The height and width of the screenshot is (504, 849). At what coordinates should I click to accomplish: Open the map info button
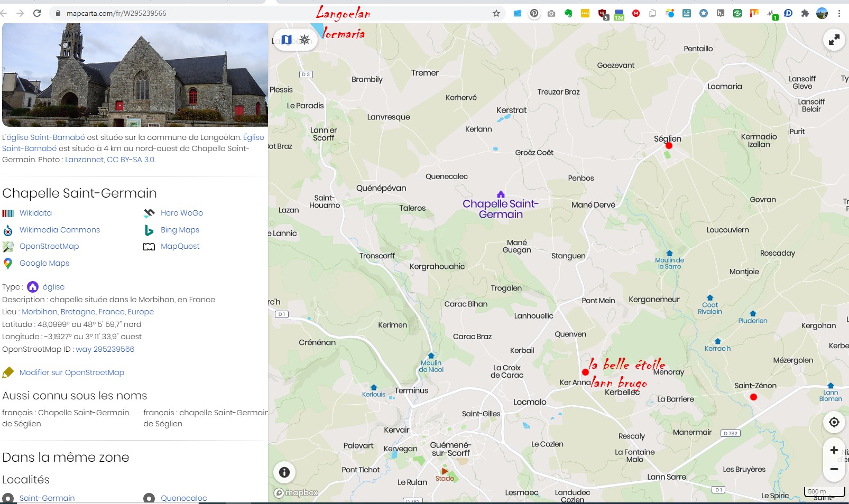[284, 472]
